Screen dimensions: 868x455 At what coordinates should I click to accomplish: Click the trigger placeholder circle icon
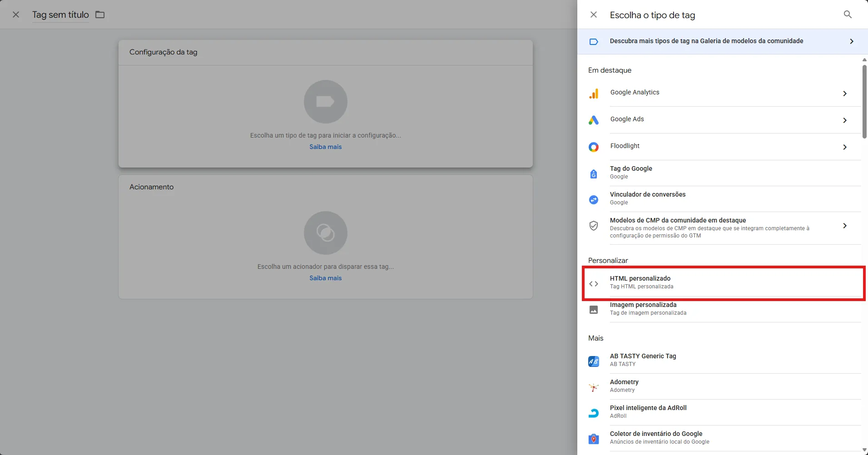click(326, 233)
